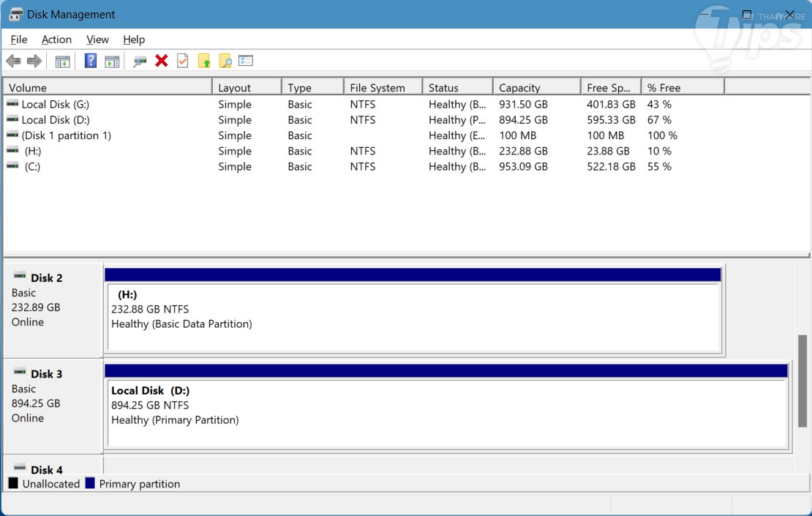The width and height of the screenshot is (812, 516).
Task: Select the Disk 3 header panel
Action: point(53,406)
